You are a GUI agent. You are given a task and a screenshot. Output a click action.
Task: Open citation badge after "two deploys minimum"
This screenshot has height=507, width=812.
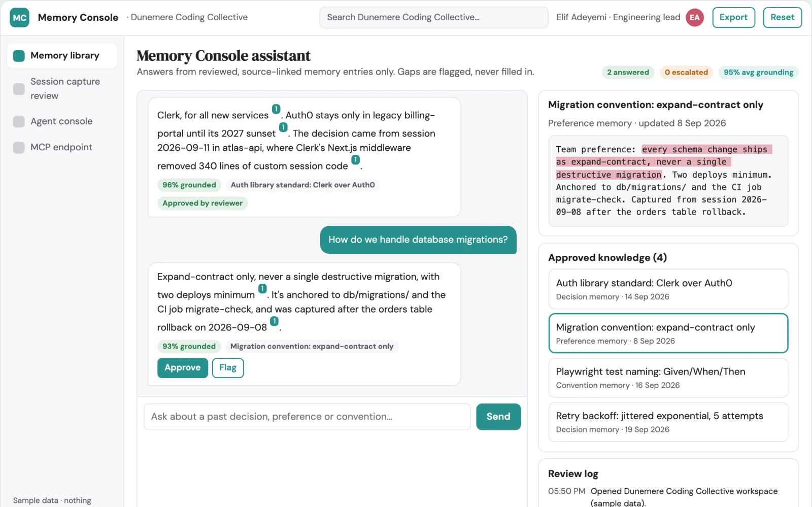[x=262, y=289]
